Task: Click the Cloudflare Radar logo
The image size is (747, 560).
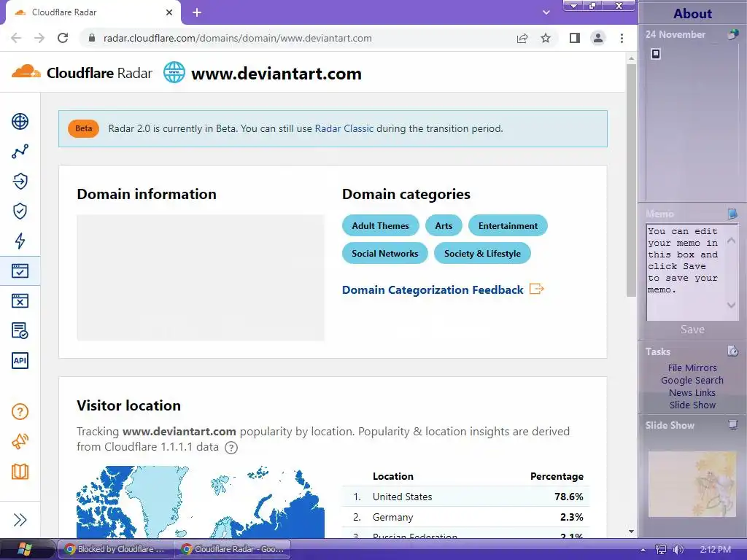Action: point(82,73)
